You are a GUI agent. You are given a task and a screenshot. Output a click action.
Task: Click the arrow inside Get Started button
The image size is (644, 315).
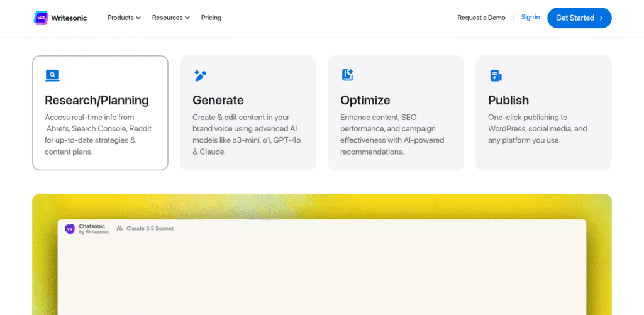[x=601, y=18]
